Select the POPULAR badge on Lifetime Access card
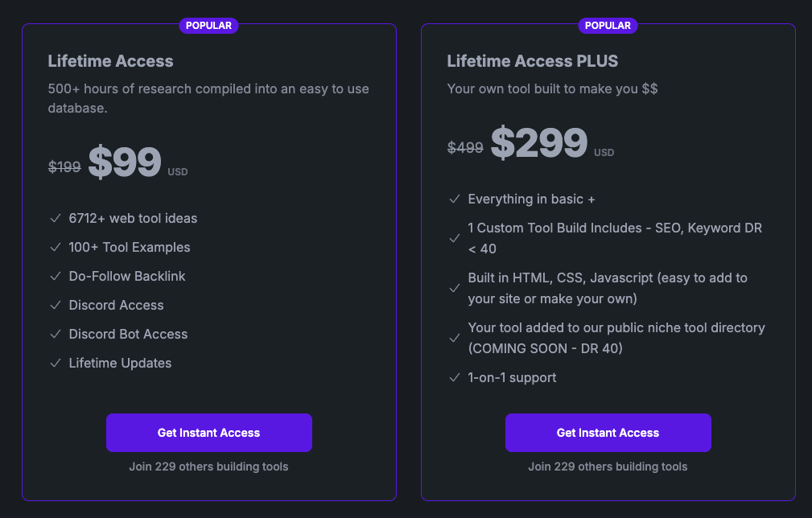The image size is (812, 518). [209, 25]
